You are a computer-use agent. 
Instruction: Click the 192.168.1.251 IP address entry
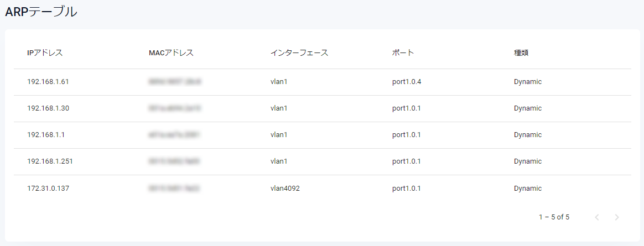pos(50,161)
